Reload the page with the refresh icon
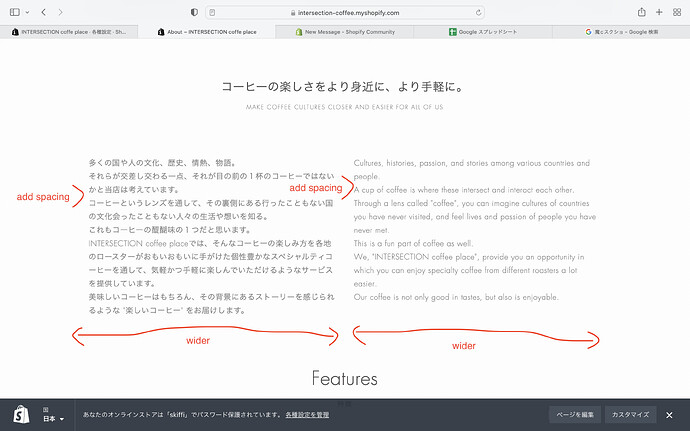The image size is (690, 431). tap(478, 13)
